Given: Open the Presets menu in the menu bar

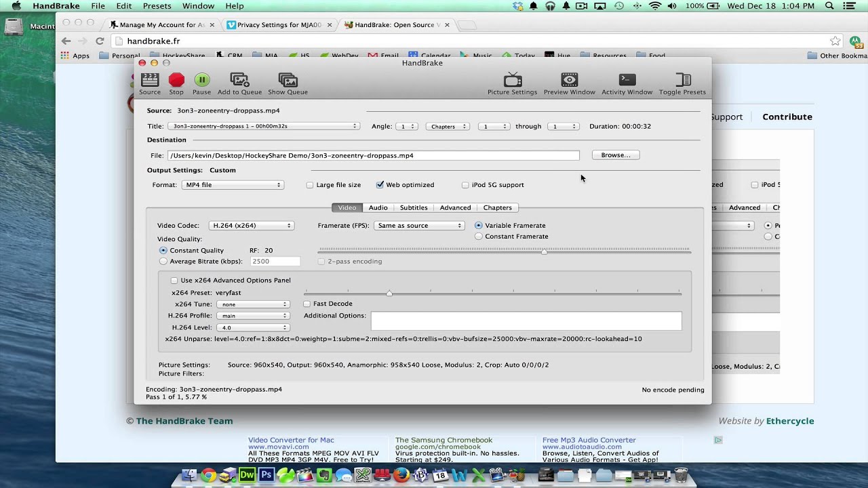Looking at the screenshot, I should 157,6.
